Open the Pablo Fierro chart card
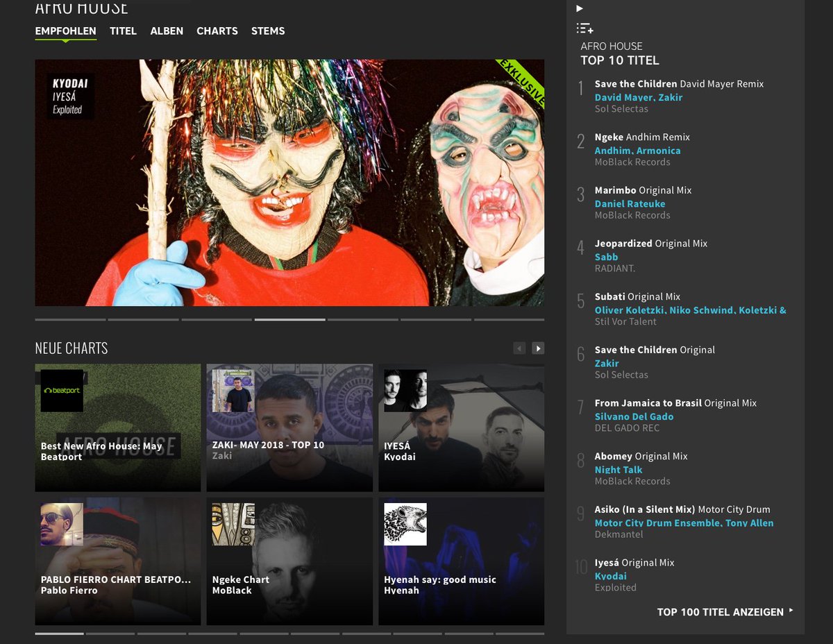Viewport: 833px width, 644px height. [x=118, y=561]
